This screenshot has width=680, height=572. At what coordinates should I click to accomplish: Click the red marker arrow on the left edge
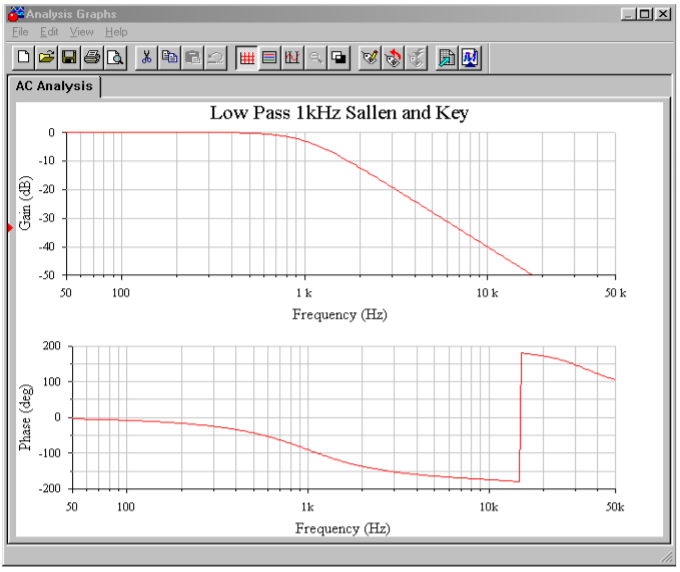[x=11, y=229]
